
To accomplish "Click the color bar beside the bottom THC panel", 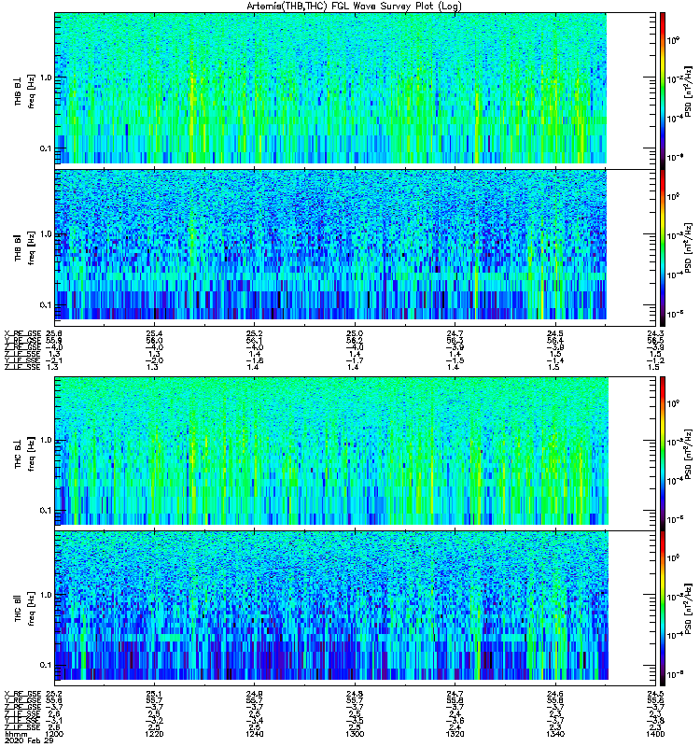I will (x=663, y=609).
